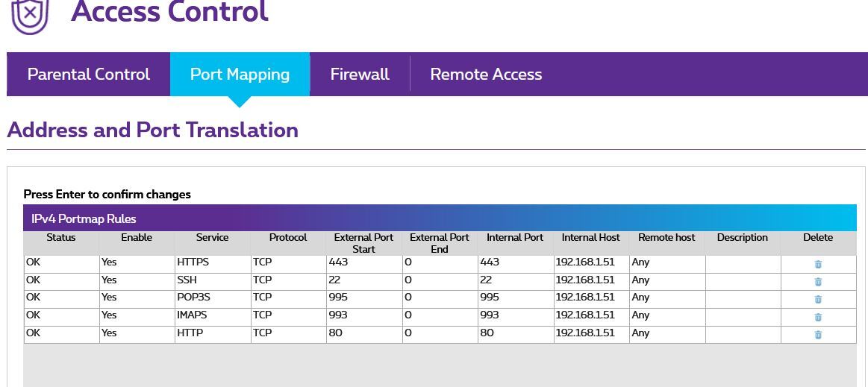Edit the Description field for HTTPS rule

(743, 263)
